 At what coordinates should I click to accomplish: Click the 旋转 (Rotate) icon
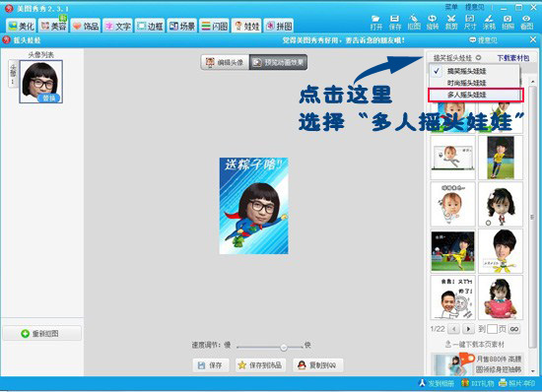coord(433,22)
